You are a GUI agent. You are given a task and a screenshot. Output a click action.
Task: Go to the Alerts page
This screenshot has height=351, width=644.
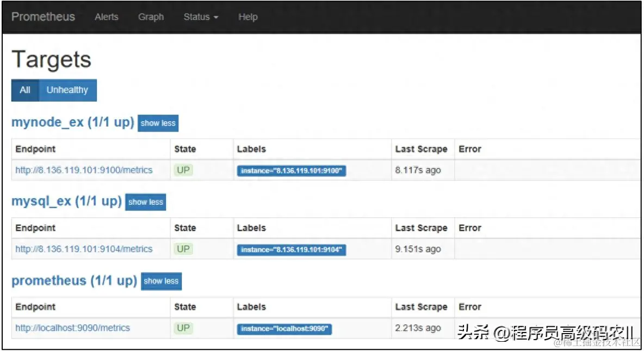pyautogui.click(x=107, y=17)
